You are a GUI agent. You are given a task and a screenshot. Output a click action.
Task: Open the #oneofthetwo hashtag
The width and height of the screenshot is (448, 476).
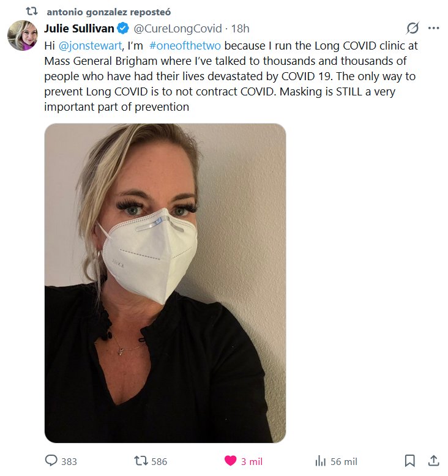coord(185,45)
